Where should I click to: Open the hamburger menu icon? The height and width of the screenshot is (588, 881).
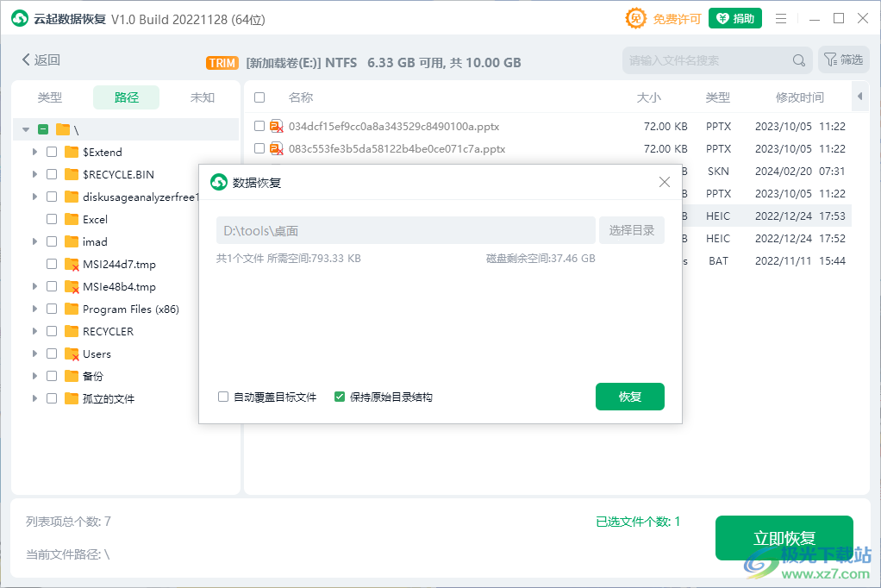[x=781, y=17]
